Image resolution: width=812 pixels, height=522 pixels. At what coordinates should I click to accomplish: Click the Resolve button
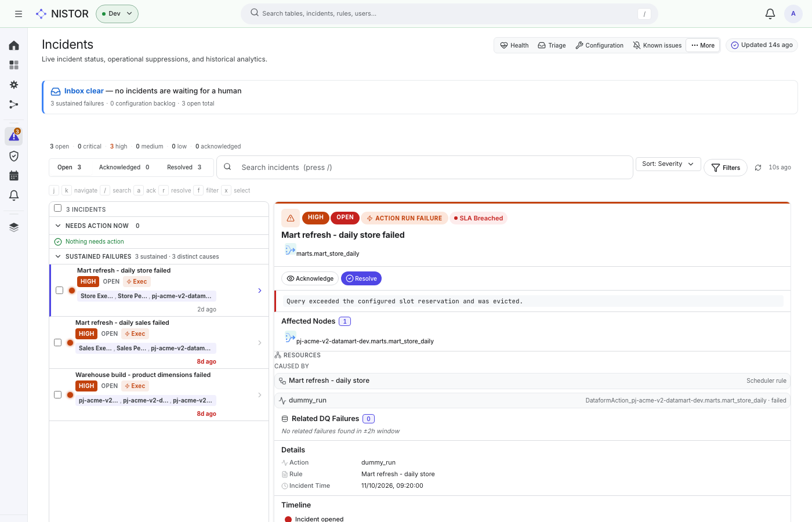[361, 278]
